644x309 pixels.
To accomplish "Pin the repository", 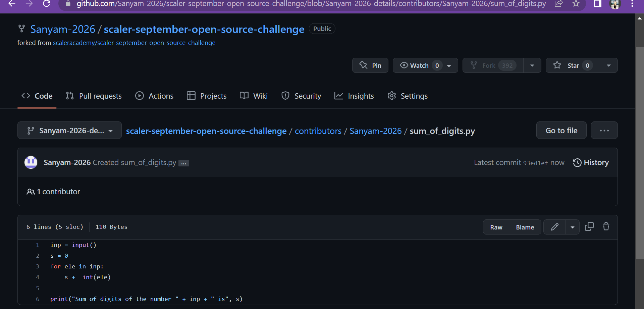I will (x=370, y=65).
